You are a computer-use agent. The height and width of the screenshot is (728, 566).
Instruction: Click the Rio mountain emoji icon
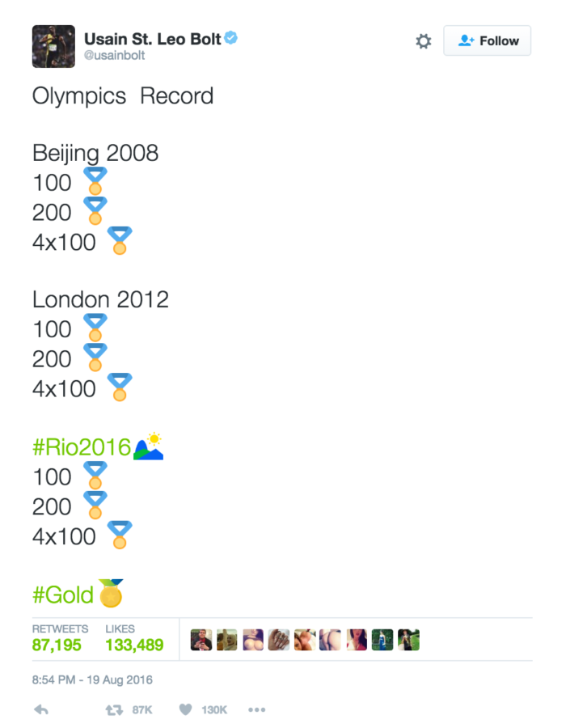tap(149, 447)
